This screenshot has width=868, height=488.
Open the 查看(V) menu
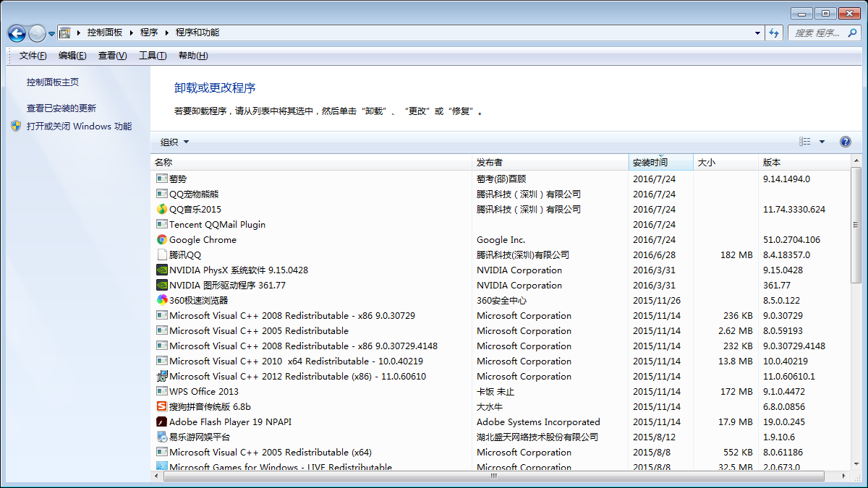click(112, 56)
